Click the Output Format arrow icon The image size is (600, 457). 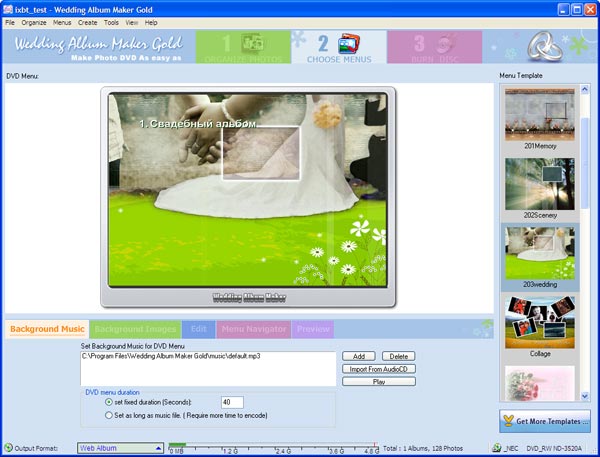point(8,448)
